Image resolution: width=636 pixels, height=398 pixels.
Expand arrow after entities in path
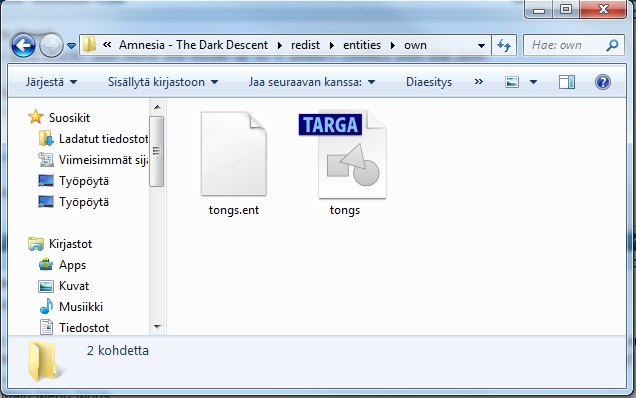click(393, 45)
